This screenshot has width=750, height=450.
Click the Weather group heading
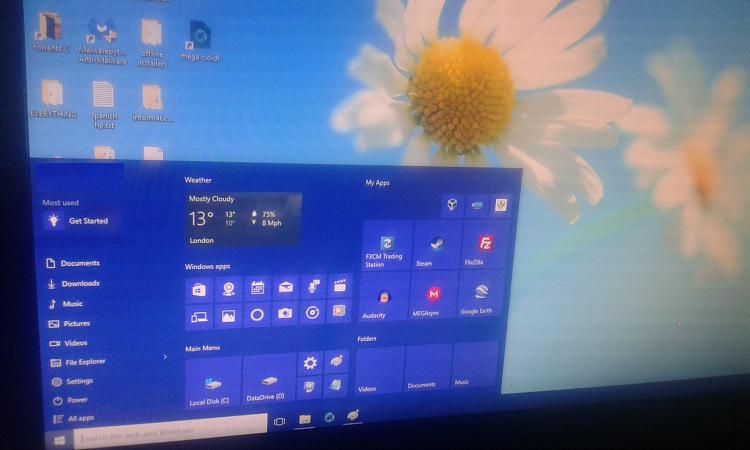(x=198, y=180)
